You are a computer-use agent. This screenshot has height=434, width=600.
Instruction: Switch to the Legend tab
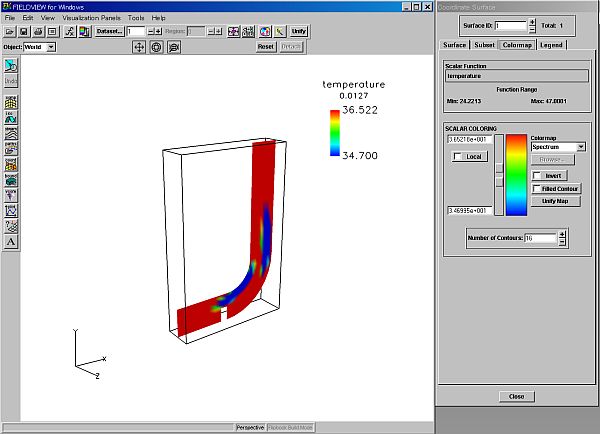click(551, 44)
